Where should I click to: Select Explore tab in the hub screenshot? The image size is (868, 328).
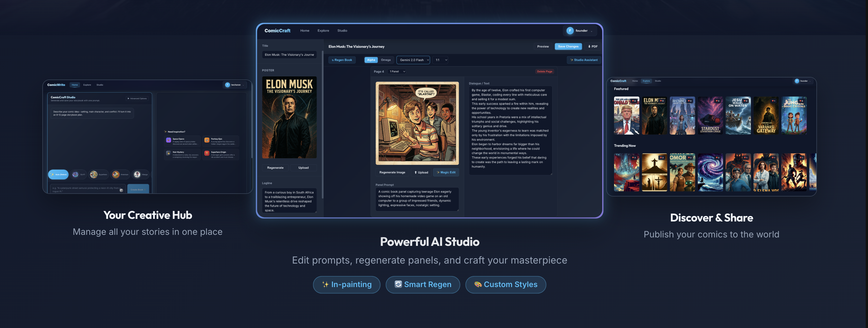[87, 85]
